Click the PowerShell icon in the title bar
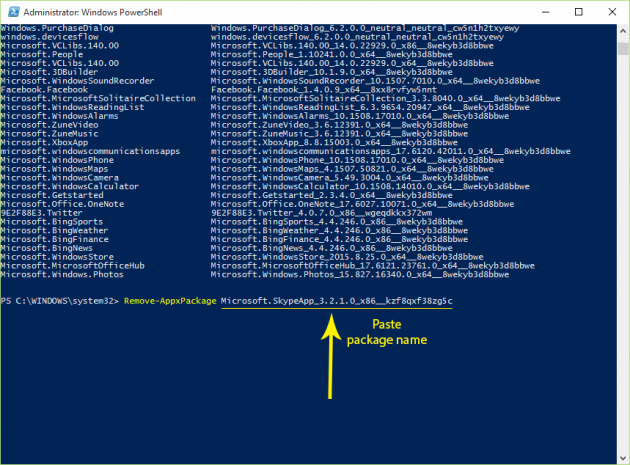630x465 pixels. click(x=14, y=12)
